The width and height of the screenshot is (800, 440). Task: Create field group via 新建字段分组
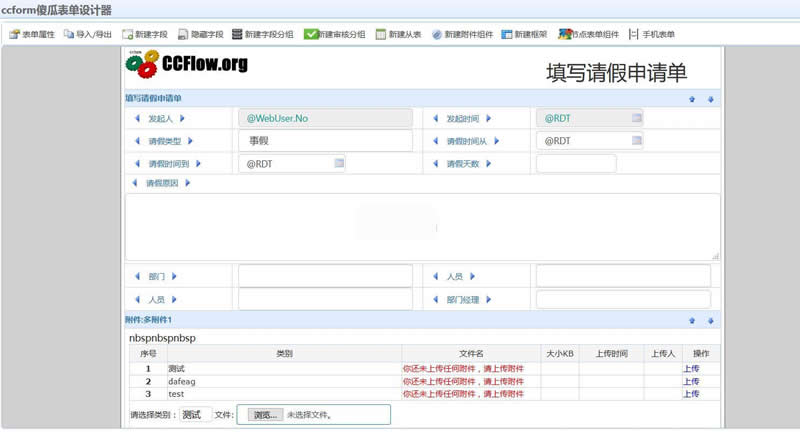coord(262,34)
